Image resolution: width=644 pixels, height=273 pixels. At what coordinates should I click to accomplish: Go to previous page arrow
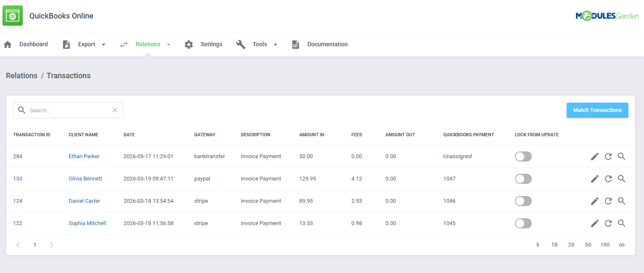[18, 245]
